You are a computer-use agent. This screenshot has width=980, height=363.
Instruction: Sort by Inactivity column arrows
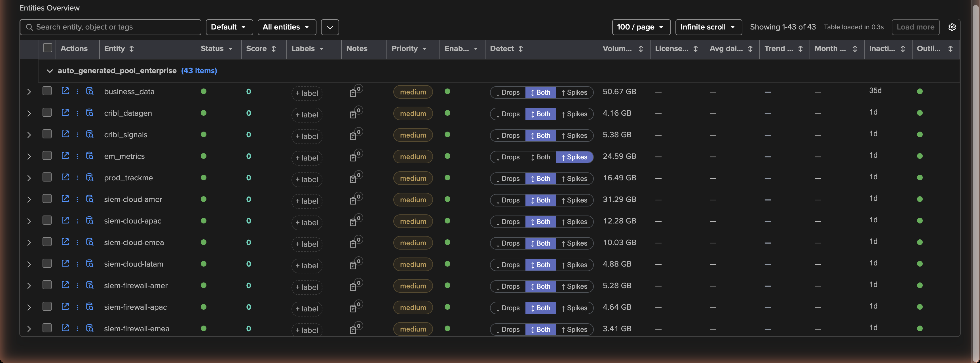(903, 49)
